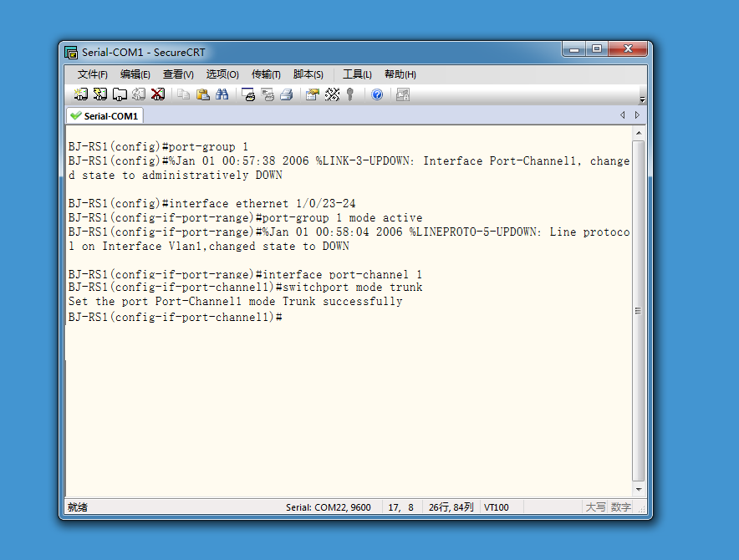Open Connect in Tab folder icon
The width and height of the screenshot is (739, 560).
click(120, 94)
